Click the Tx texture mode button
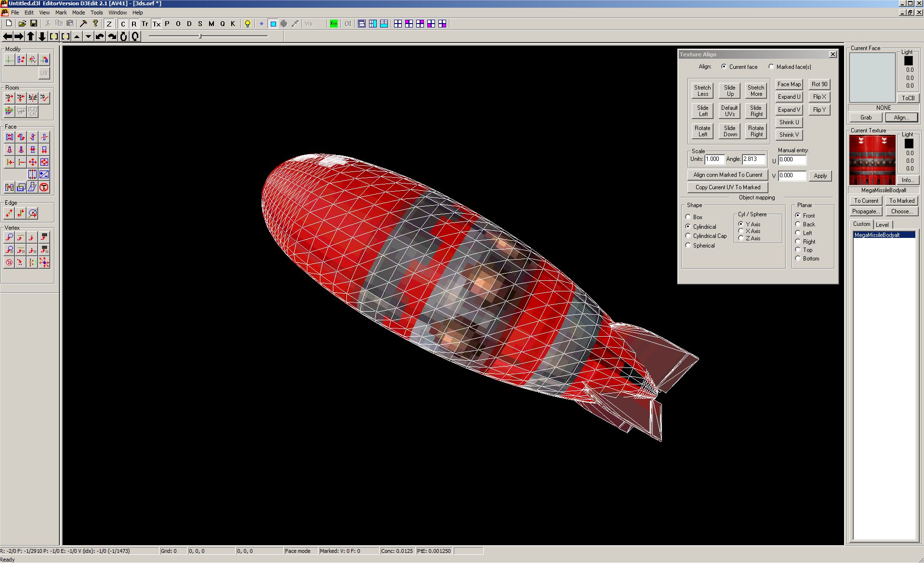The height and width of the screenshot is (563, 924). (x=157, y=24)
